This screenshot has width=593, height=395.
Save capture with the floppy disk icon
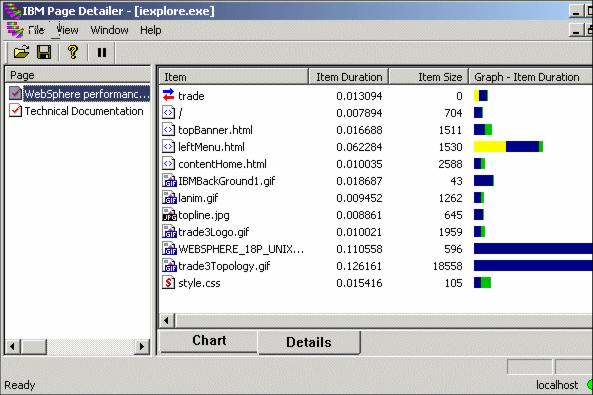coord(44,52)
